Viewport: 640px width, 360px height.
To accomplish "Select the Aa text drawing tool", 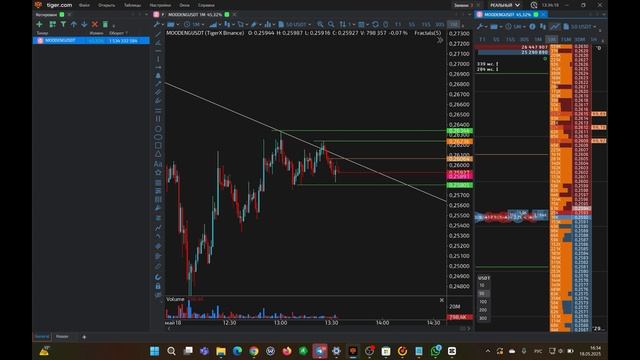I will (158, 164).
